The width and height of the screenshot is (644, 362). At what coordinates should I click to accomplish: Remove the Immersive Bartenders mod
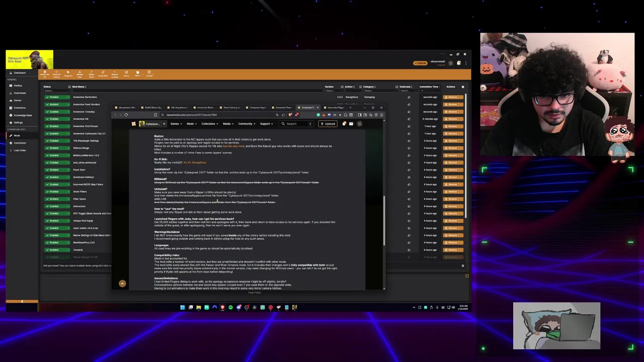pyautogui.click(x=451, y=97)
